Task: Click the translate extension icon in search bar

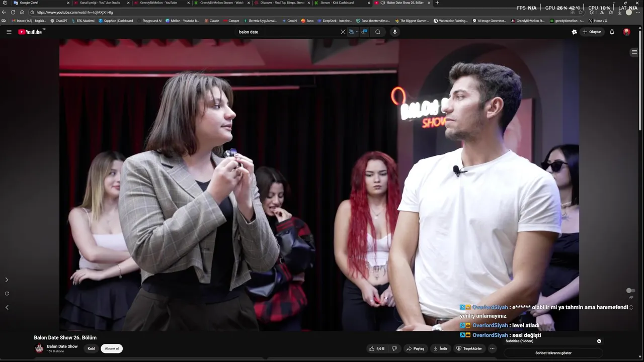Action: 351,32
